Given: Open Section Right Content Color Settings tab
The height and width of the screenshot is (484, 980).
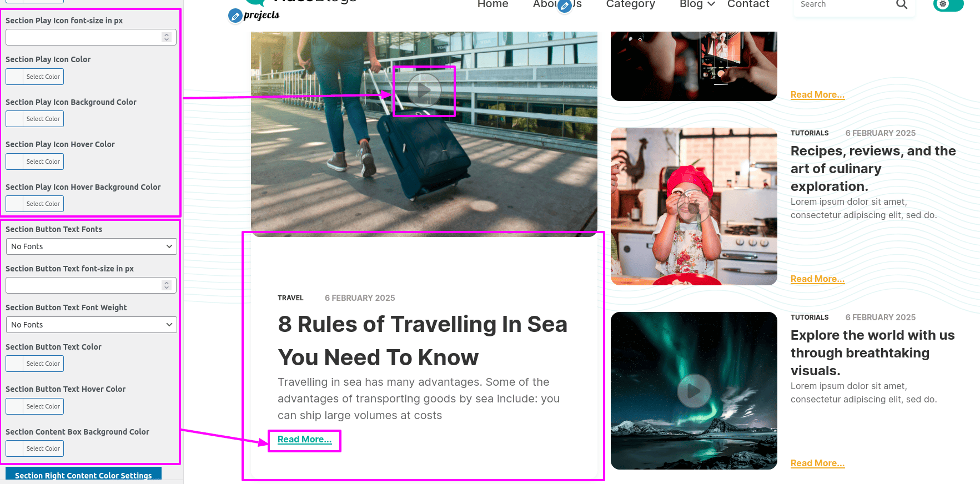Looking at the screenshot, I should [83, 475].
